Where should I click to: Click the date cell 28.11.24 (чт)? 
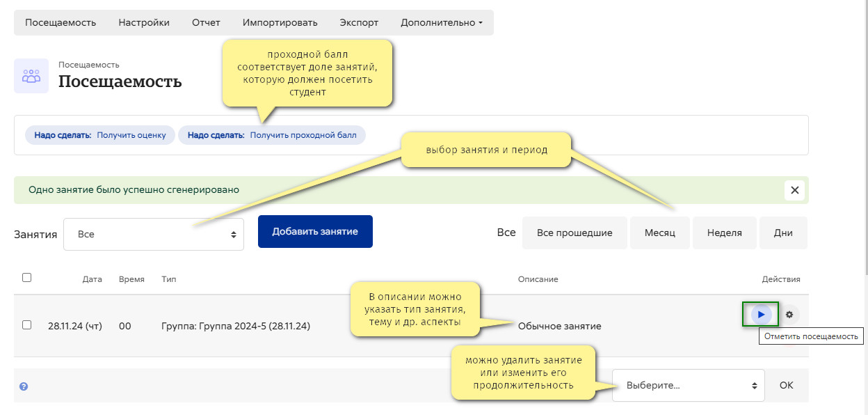pyautogui.click(x=75, y=326)
